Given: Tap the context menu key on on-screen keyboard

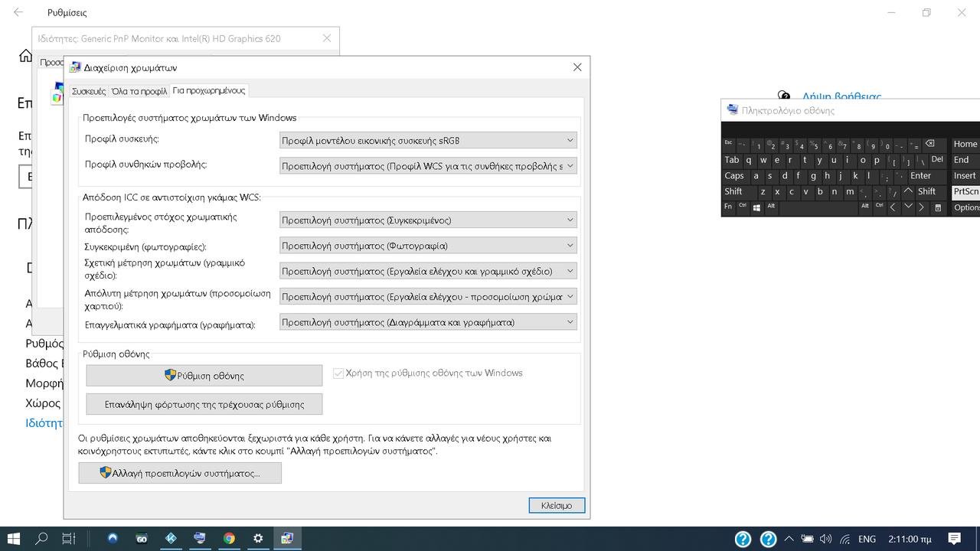Looking at the screenshot, I should click(938, 207).
